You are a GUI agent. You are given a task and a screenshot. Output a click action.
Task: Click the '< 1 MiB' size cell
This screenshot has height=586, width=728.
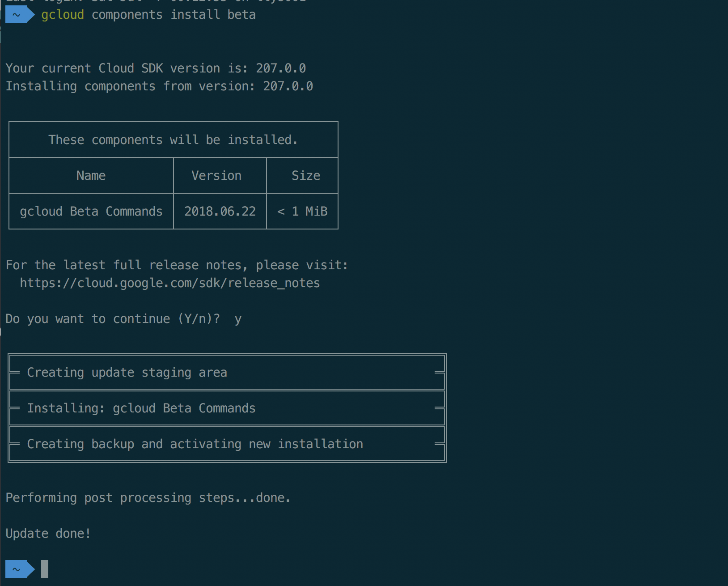[302, 212]
